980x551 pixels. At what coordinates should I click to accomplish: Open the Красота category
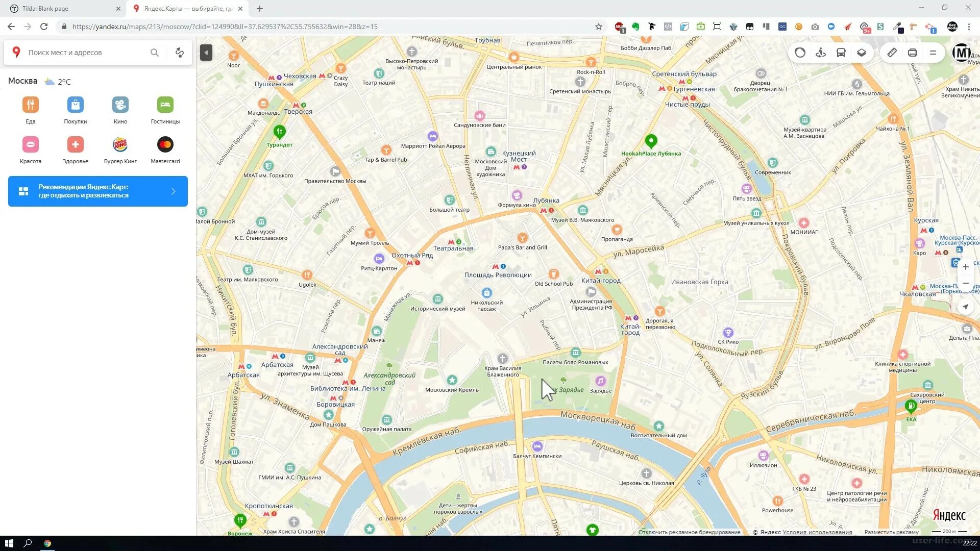(31, 150)
